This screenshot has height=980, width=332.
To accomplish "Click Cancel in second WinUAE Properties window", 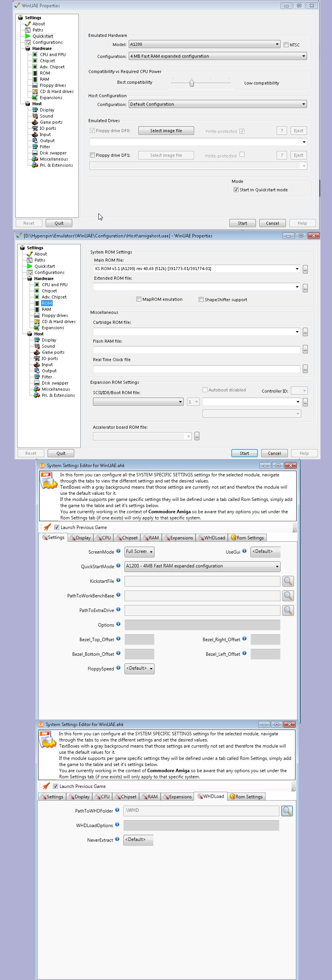I will [x=274, y=453].
